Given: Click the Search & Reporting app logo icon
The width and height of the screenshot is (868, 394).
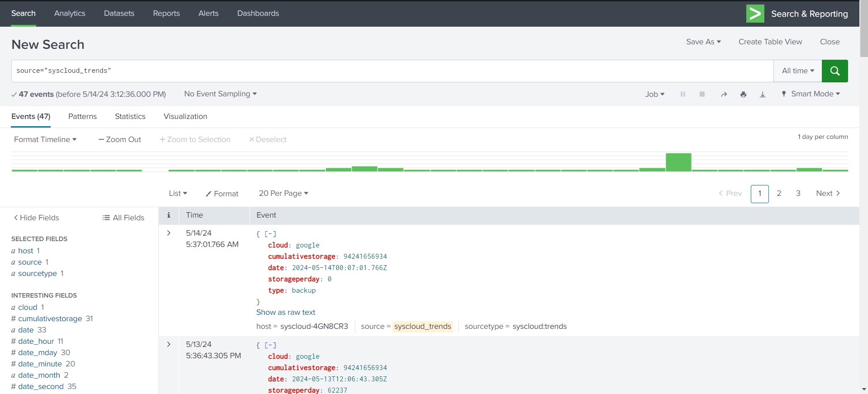Looking at the screenshot, I should point(755,14).
